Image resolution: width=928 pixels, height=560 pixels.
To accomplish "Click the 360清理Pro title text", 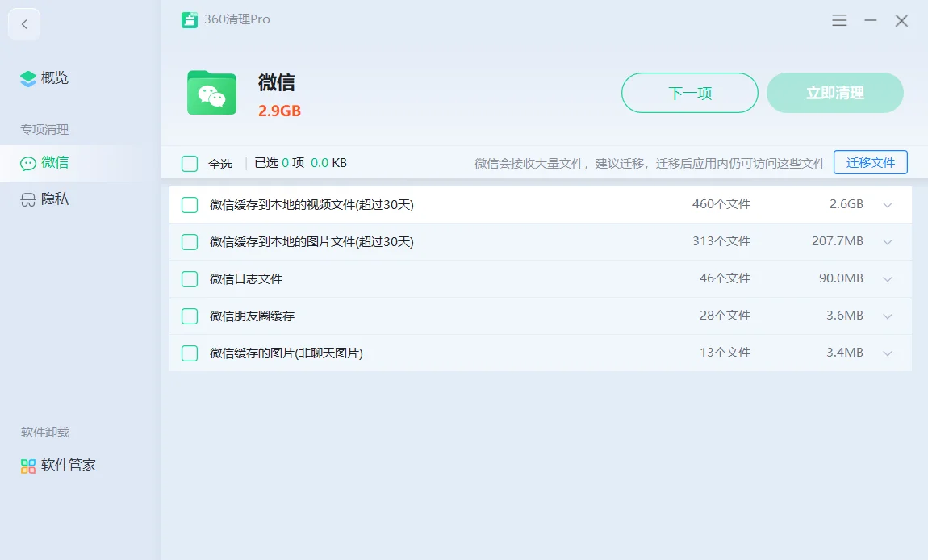I will pyautogui.click(x=237, y=19).
